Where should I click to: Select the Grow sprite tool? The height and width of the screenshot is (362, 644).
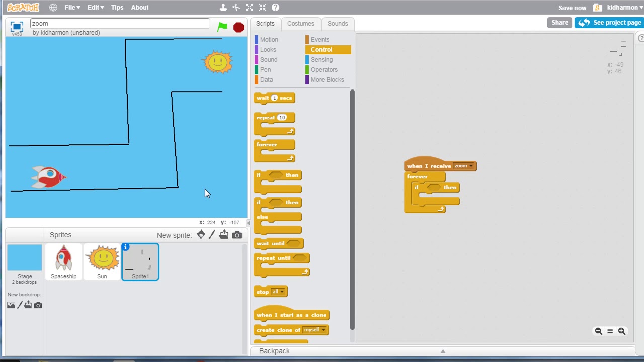249,8
